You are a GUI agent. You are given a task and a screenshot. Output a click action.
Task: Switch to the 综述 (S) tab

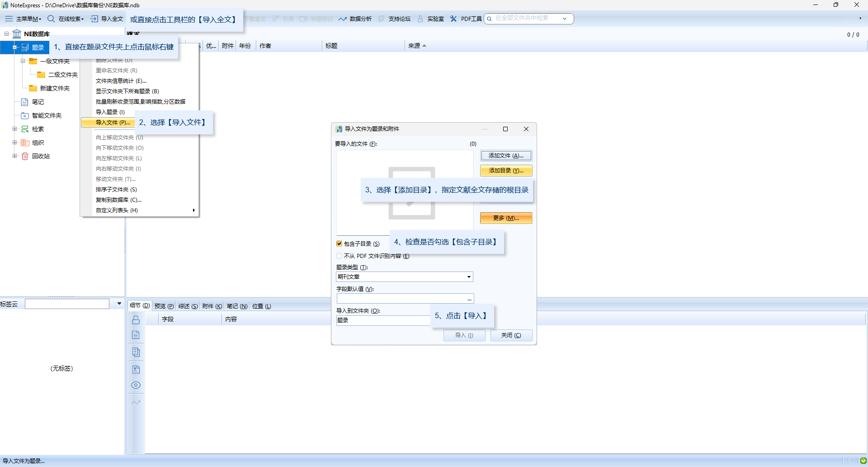tap(188, 306)
